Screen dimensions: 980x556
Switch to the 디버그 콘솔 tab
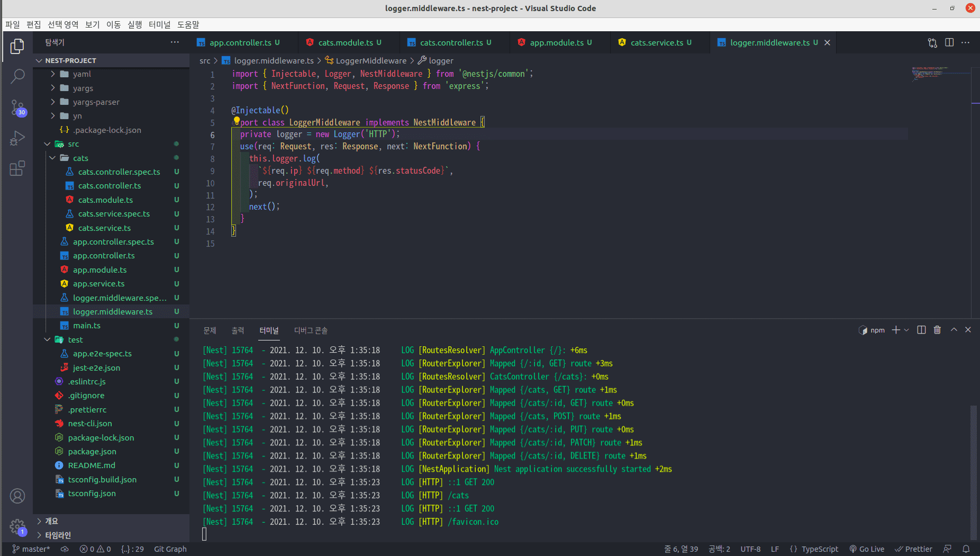[311, 330]
